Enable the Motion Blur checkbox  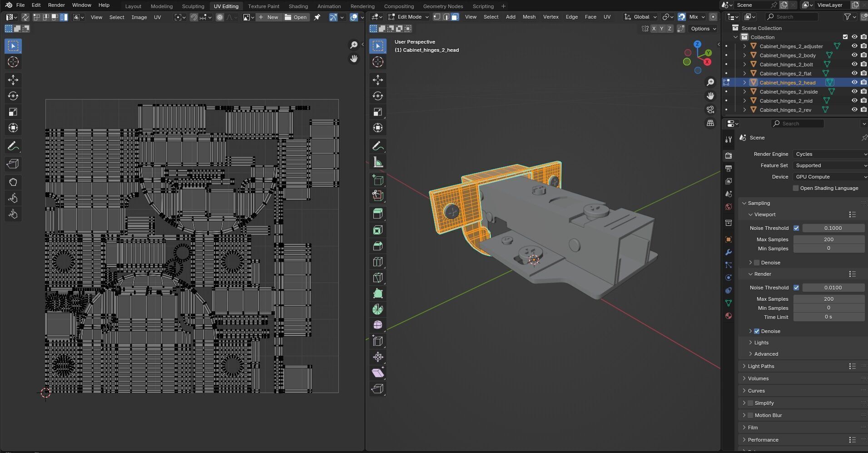(x=750, y=415)
